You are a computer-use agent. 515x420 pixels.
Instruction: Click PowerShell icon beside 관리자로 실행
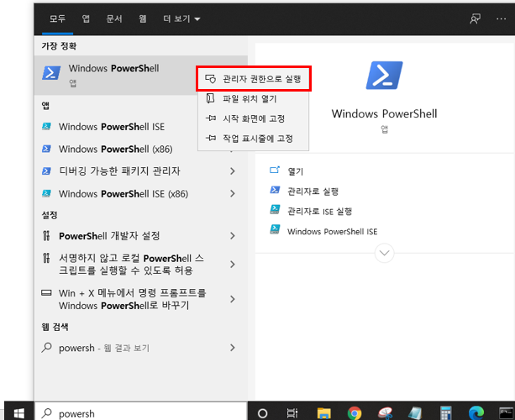[275, 190]
